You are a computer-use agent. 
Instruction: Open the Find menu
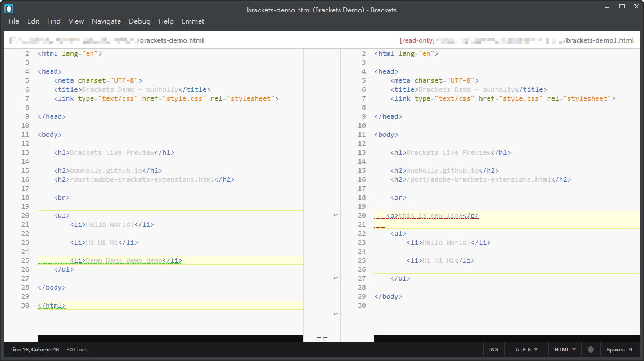click(54, 21)
